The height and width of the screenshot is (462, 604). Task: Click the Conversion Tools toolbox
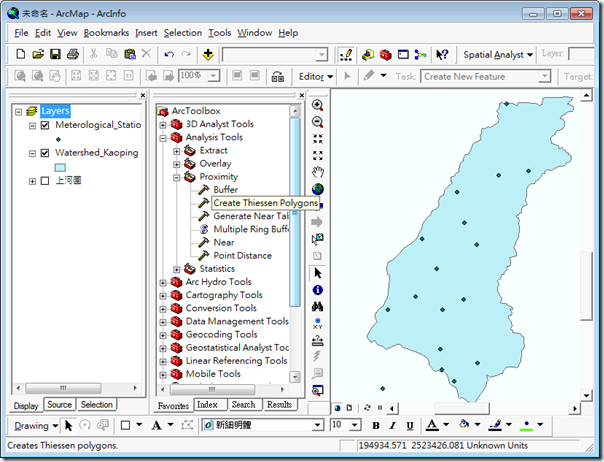[x=221, y=308]
